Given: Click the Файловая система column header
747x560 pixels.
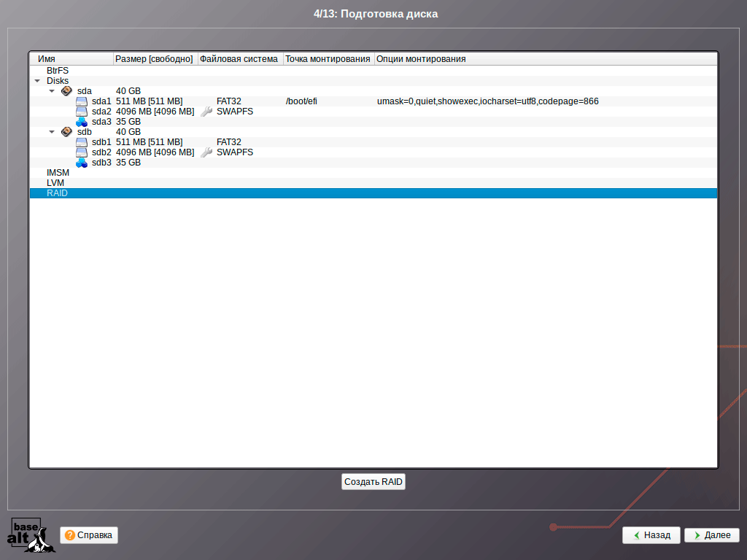Looking at the screenshot, I should (x=241, y=59).
